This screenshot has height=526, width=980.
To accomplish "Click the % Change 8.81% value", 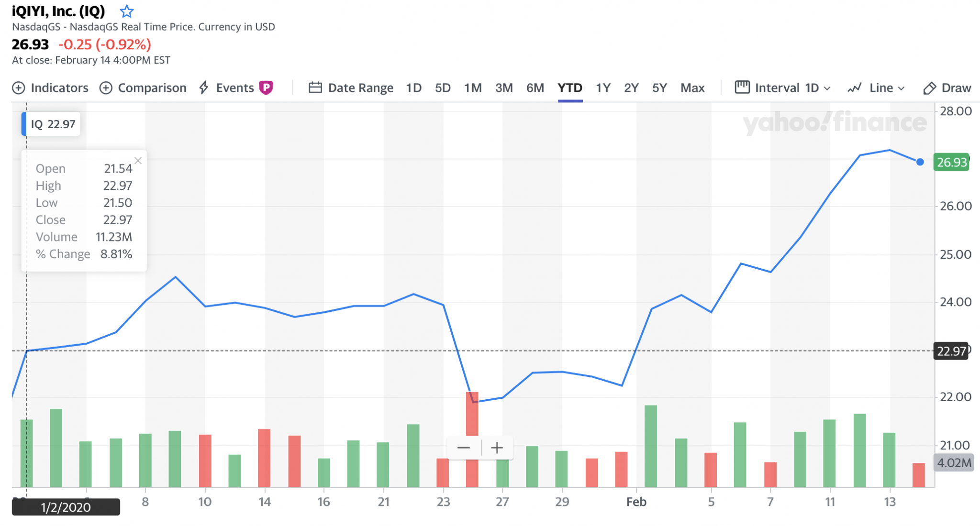I will (116, 254).
